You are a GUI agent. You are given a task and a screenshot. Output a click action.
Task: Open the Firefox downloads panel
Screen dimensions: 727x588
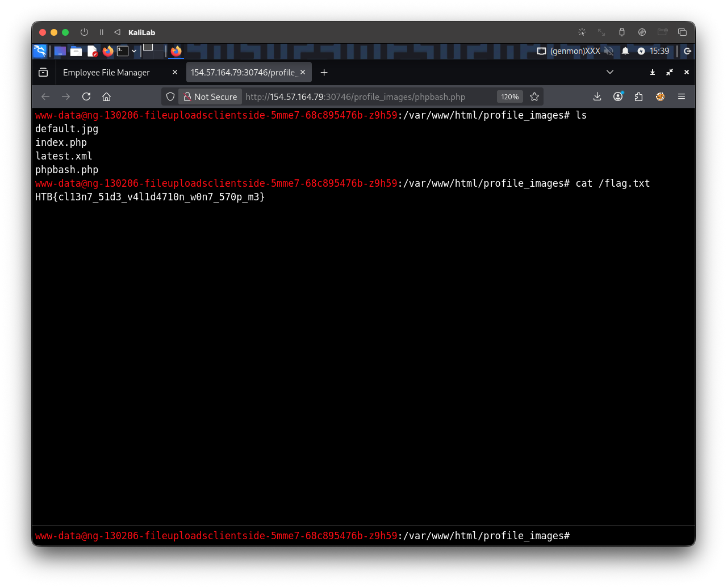tap(597, 96)
